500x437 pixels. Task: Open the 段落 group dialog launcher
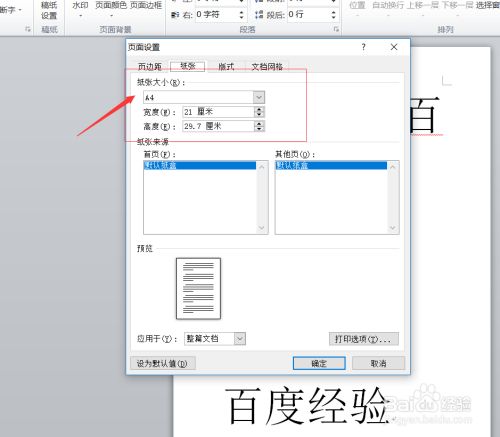pyautogui.click(x=336, y=29)
